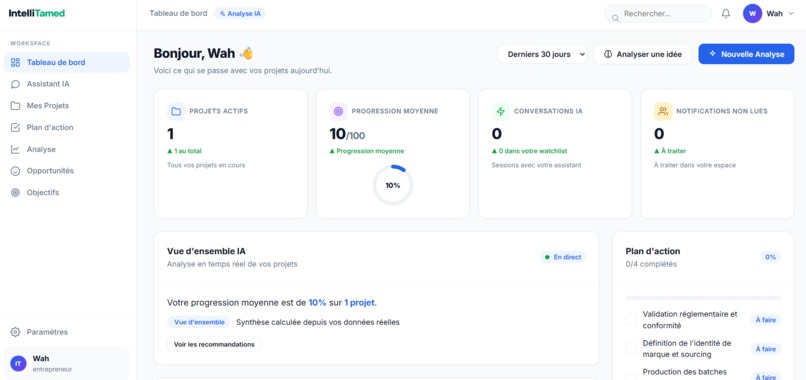Click the Tableau de bord breadcrumb

[178, 13]
